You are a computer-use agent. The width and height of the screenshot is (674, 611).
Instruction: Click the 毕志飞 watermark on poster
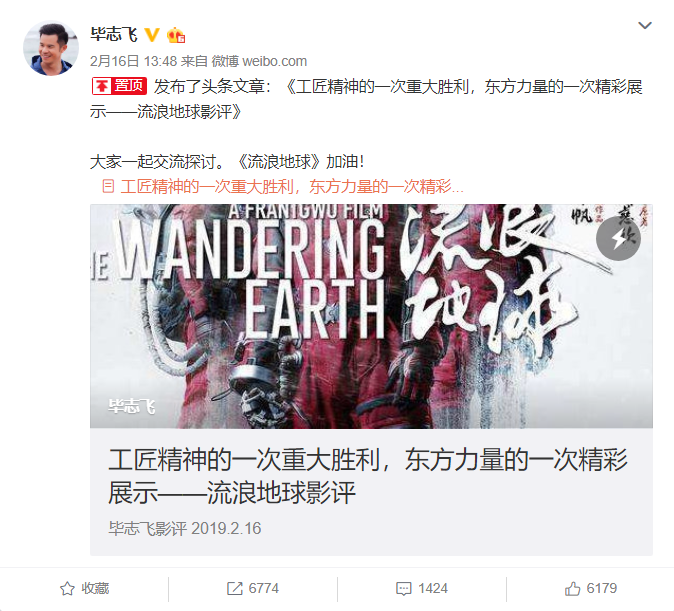coord(132,406)
